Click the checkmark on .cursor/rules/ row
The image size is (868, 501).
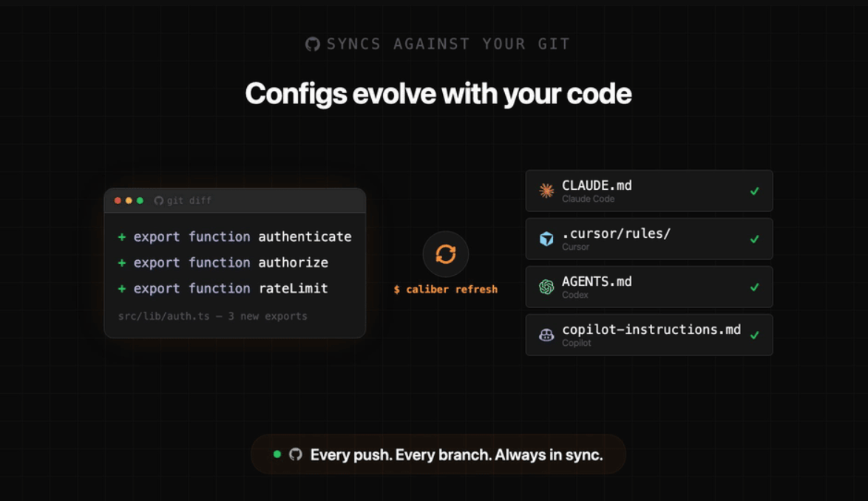[x=755, y=239]
